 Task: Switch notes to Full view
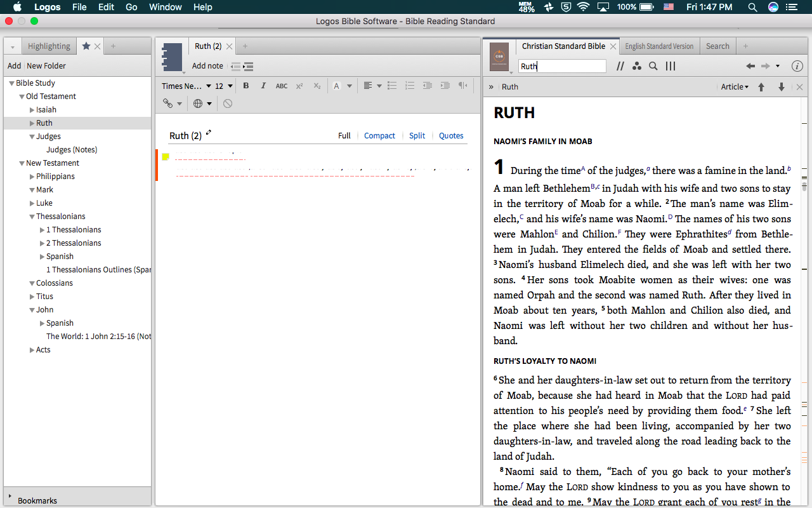pyautogui.click(x=344, y=136)
